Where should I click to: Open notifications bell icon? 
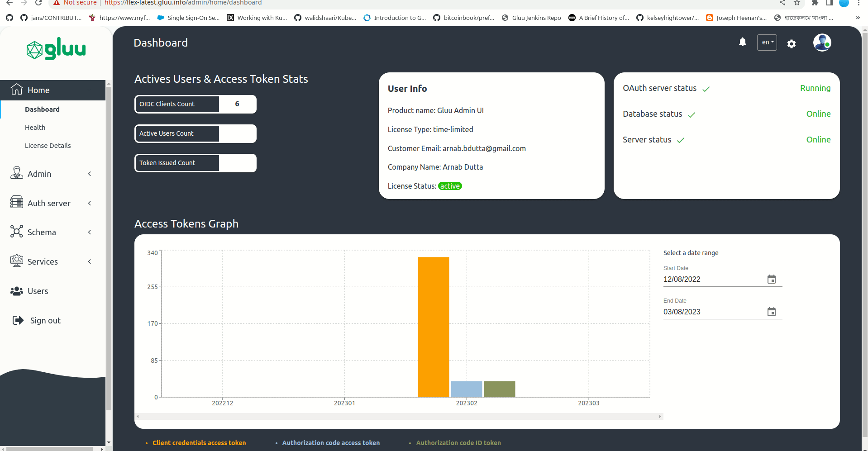742,42
